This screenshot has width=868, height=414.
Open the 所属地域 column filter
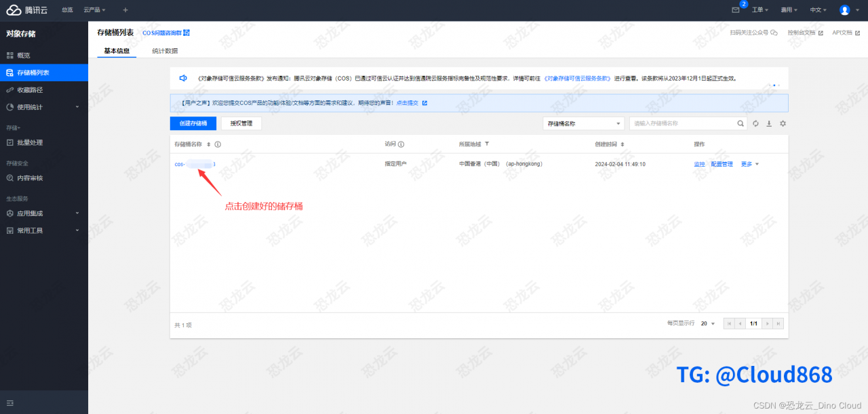coord(488,144)
